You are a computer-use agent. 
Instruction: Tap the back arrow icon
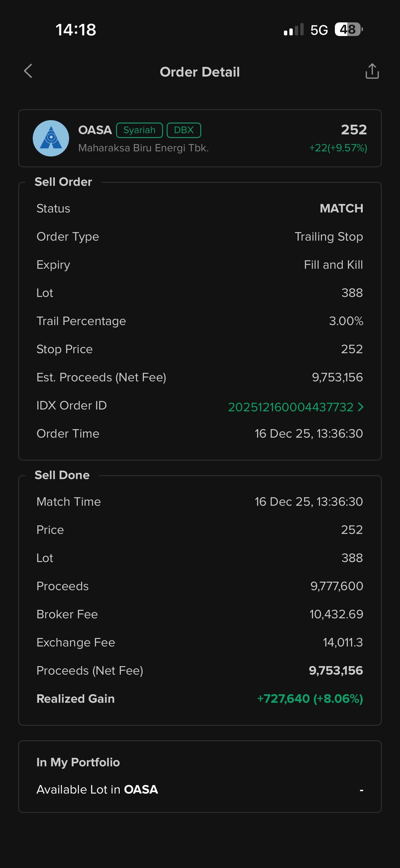(x=28, y=71)
